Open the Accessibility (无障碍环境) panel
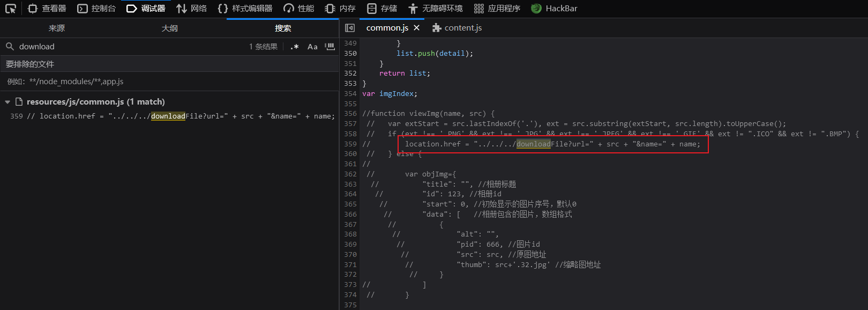This screenshot has width=868, height=310. 435,9
